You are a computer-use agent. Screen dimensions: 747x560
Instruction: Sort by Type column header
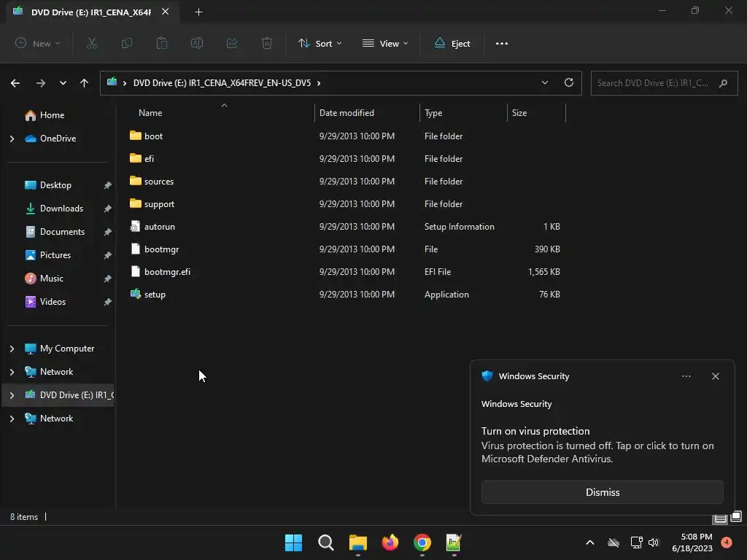[433, 113]
